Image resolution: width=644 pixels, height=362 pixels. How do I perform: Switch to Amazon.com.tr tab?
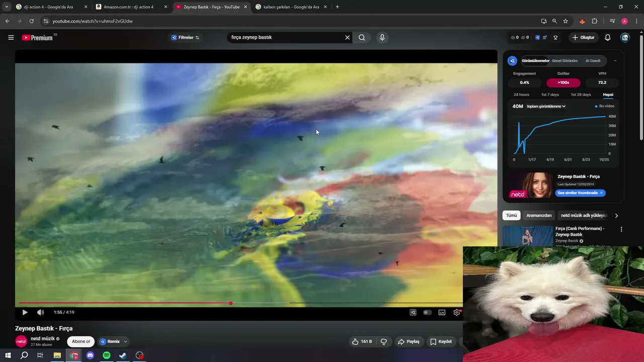tap(132, 7)
